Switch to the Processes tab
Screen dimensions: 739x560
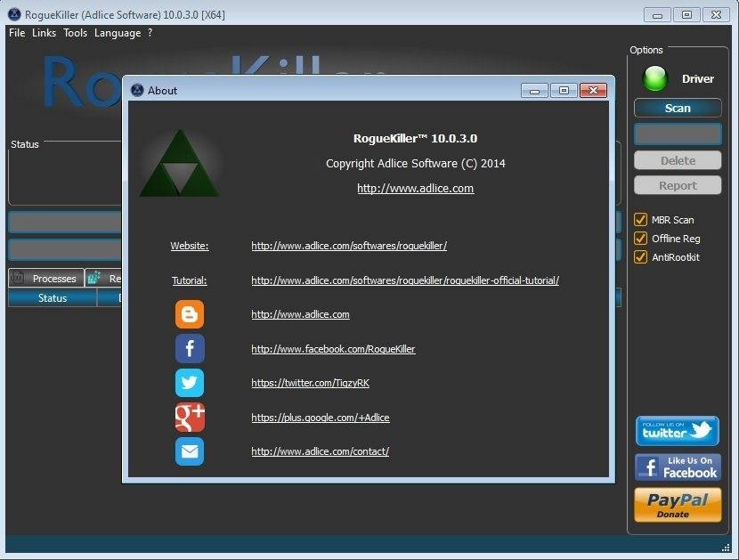click(46, 278)
